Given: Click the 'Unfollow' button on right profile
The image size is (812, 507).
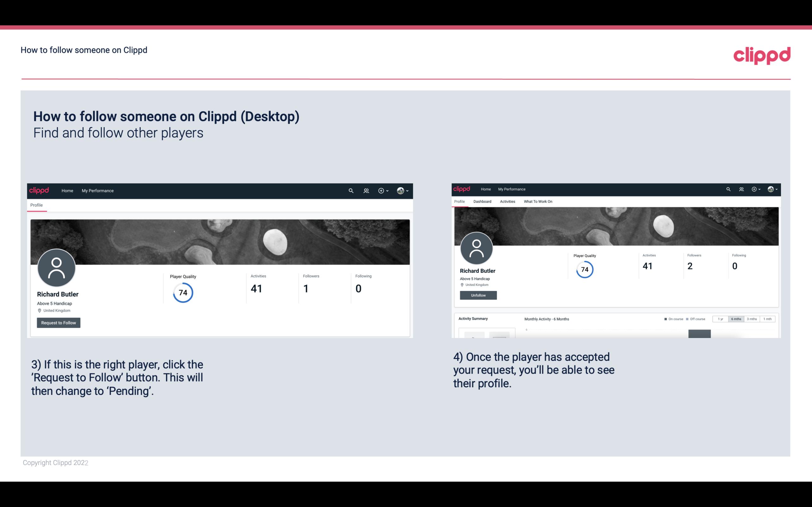Looking at the screenshot, I should [478, 295].
